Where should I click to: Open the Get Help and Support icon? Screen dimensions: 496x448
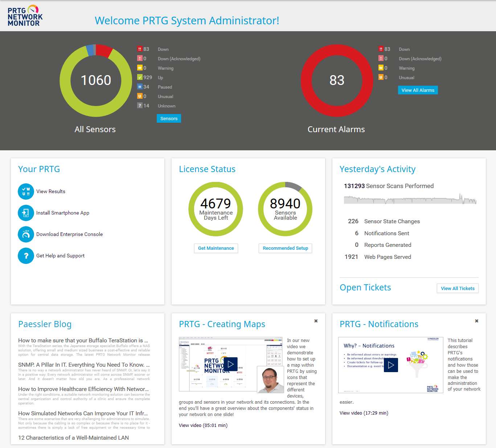click(x=26, y=256)
